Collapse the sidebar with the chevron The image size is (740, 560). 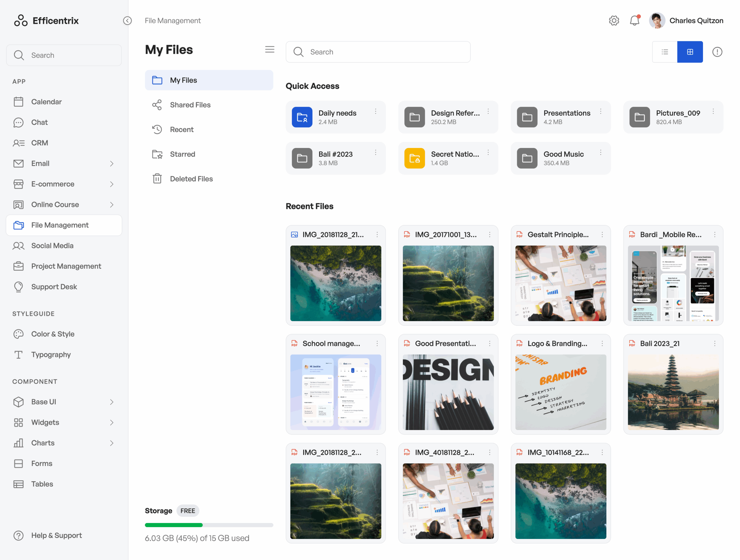127,21
